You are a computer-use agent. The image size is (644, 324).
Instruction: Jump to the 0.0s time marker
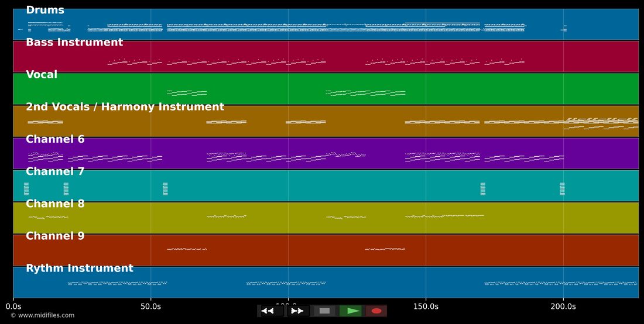point(13,306)
